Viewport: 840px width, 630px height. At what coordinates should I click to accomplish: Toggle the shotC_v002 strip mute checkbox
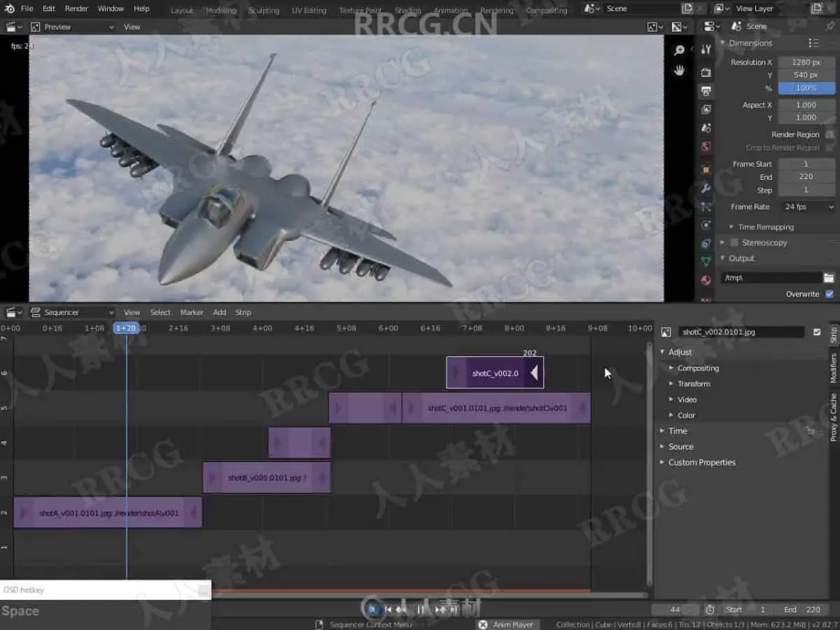point(817,332)
